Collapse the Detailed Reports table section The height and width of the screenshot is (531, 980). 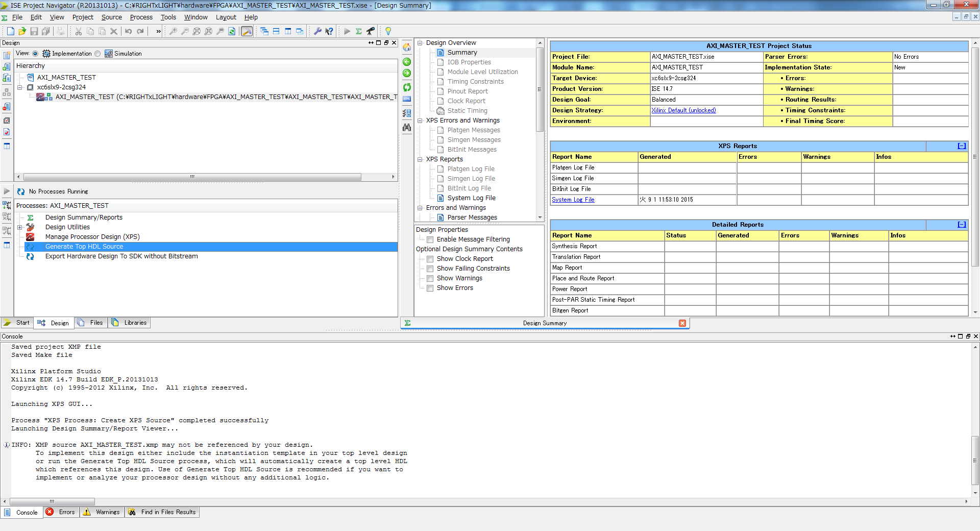point(962,225)
